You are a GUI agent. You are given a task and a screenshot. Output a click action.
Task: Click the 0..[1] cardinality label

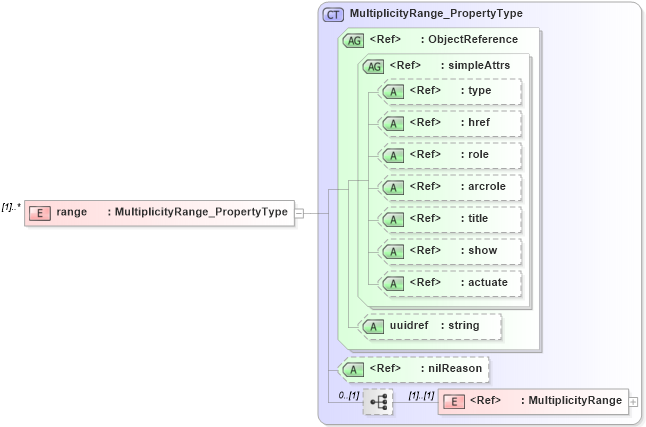[x=349, y=395]
